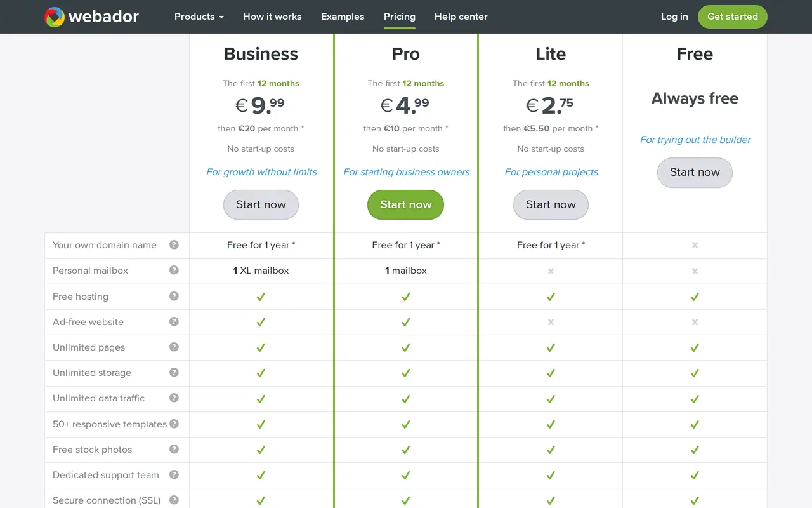Open tooltip for Unlimited storage
The image size is (812, 508).
(x=174, y=372)
